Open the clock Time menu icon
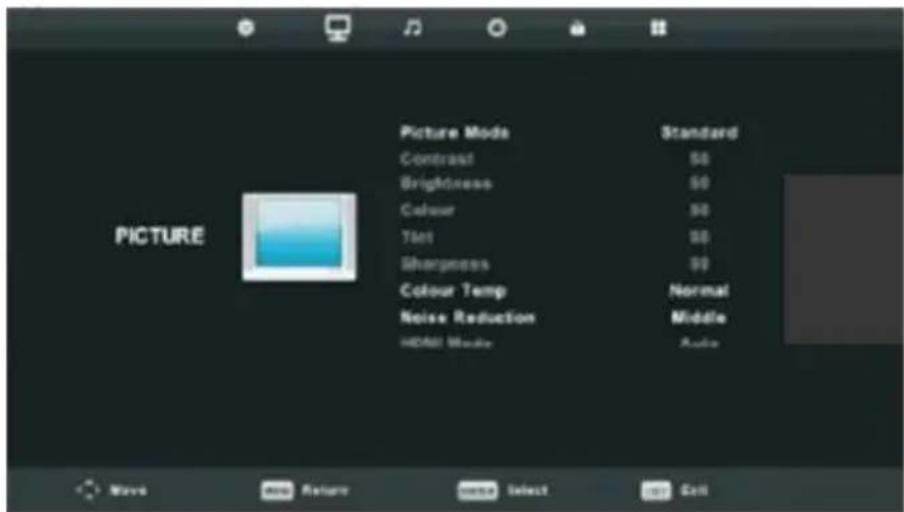This screenshot has width=904, height=512. point(497,28)
